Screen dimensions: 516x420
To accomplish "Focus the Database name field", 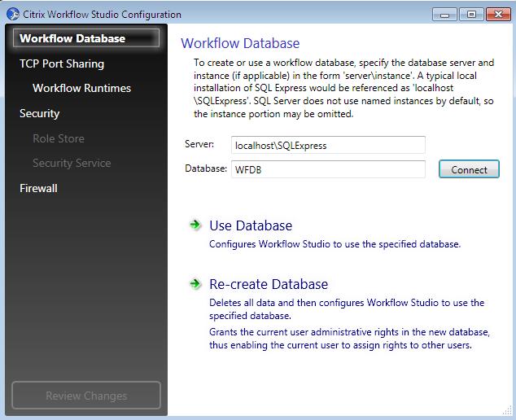I will [328, 169].
